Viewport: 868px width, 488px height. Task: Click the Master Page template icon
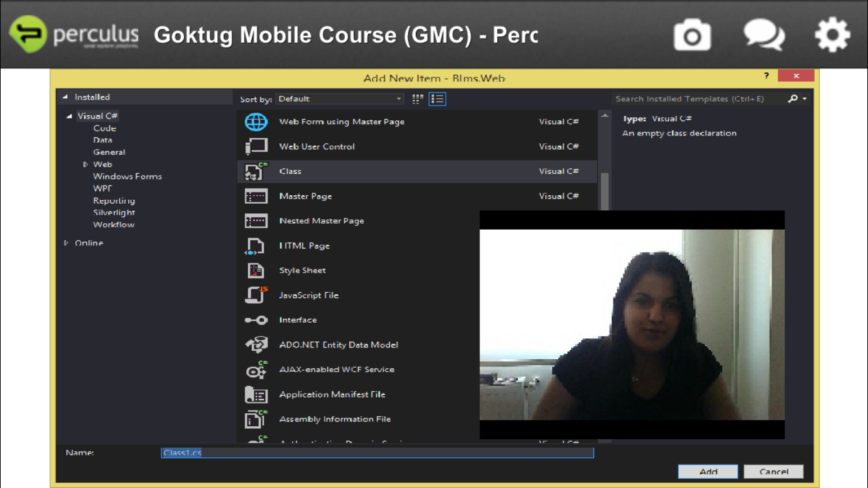pos(256,196)
